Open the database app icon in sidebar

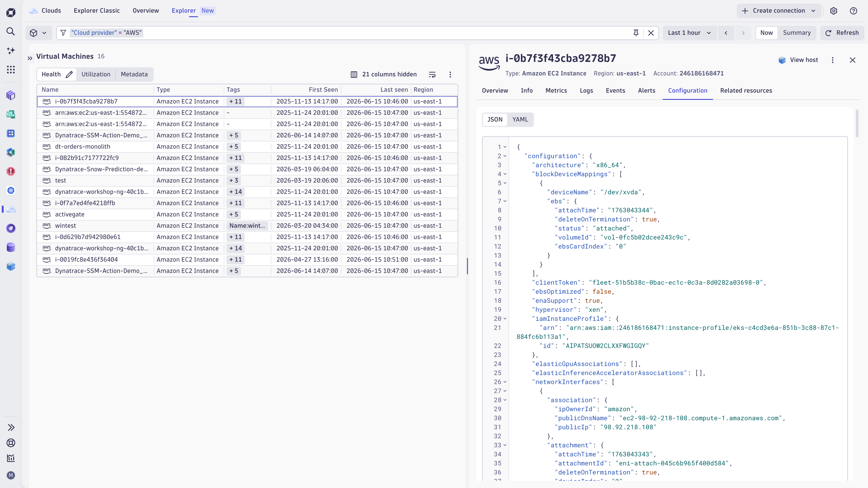coord(11,248)
